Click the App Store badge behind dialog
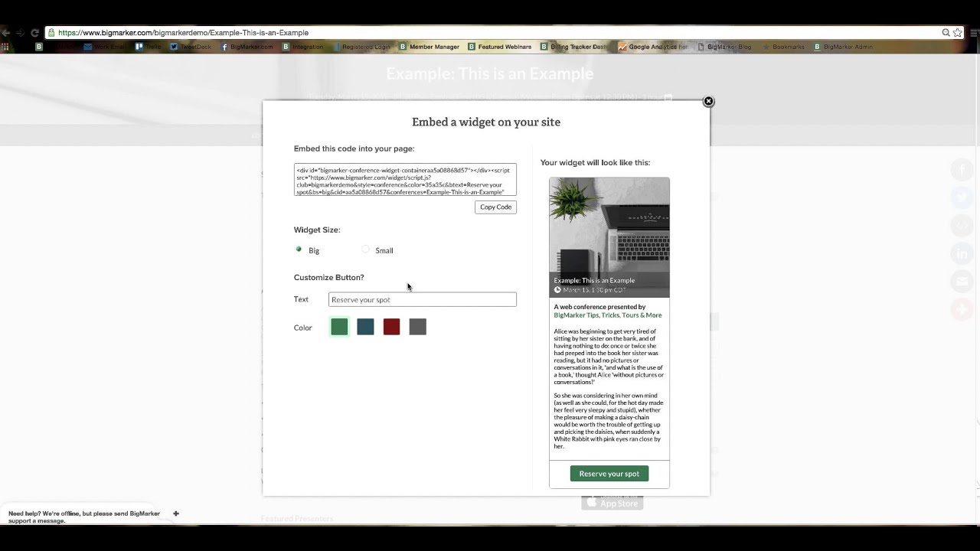The height and width of the screenshot is (551, 980). pyautogui.click(x=612, y=503)
